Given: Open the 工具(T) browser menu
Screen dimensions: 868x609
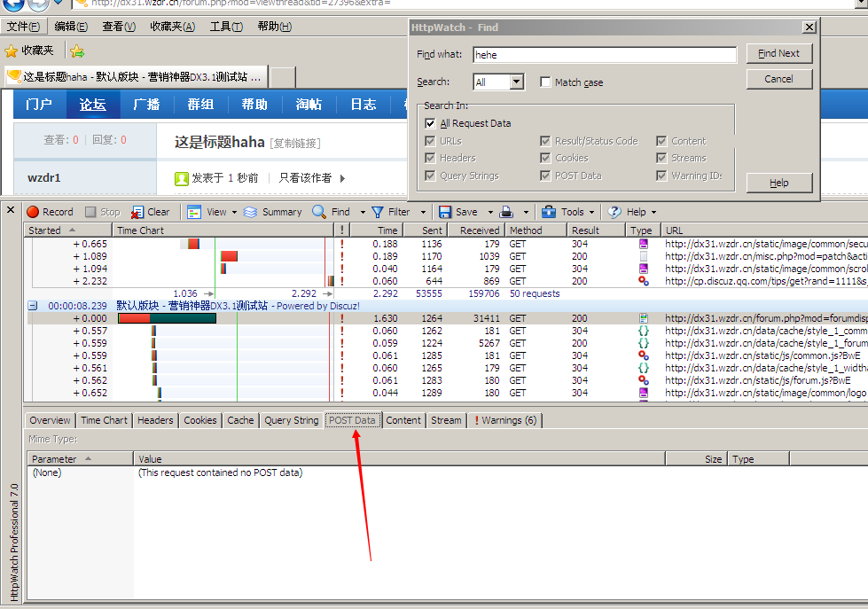Looking at the screenshot, I should click(225, 27).
